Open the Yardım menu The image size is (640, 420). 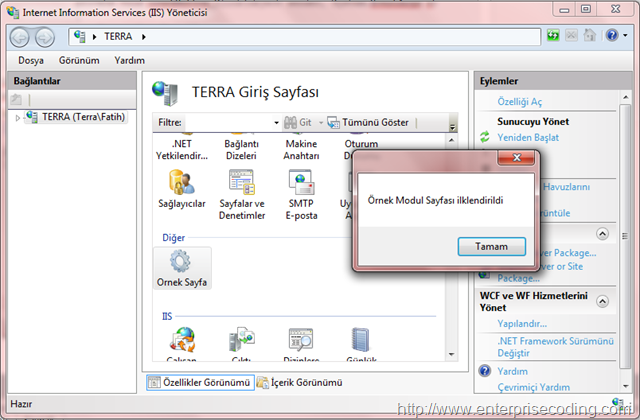129,60
